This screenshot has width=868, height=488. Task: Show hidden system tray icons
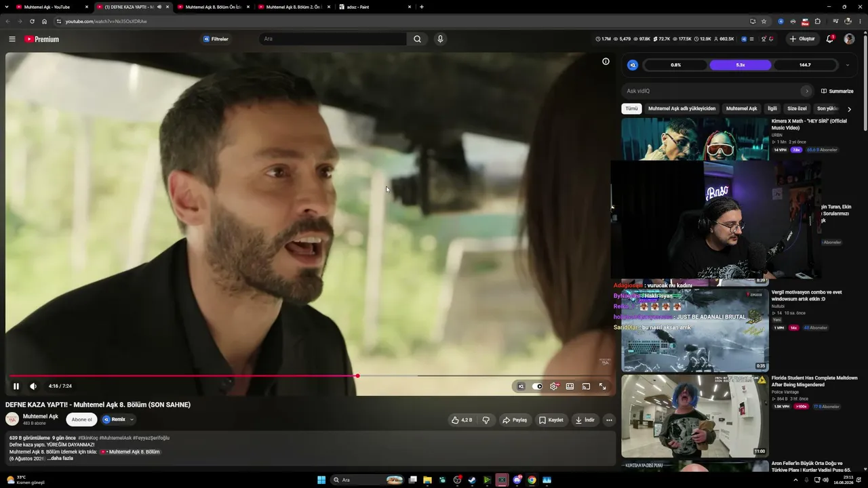(x=795, y=480)
